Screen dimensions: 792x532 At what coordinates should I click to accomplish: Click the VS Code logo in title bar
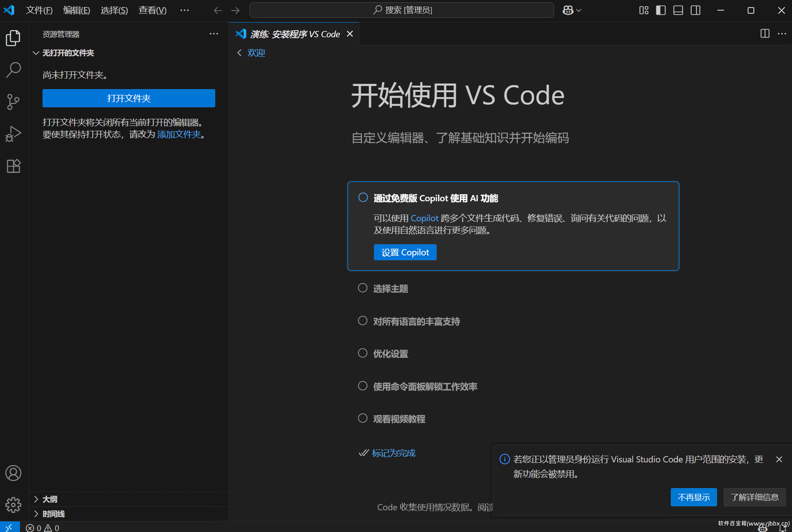point(9,10)
